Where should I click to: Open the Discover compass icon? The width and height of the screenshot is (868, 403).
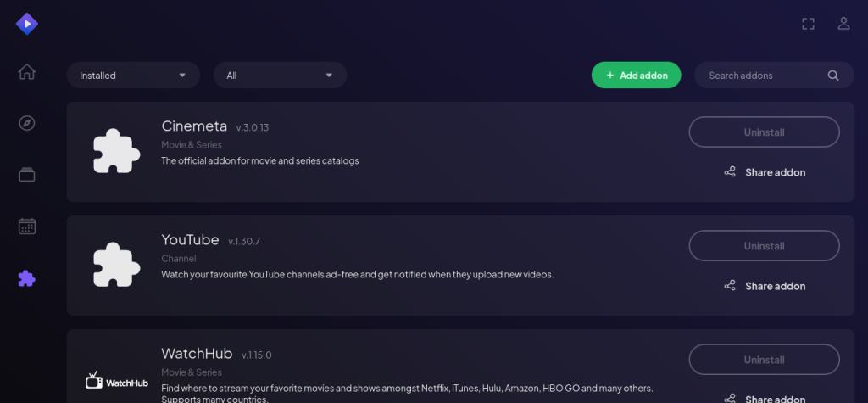[x=26, y=123]
